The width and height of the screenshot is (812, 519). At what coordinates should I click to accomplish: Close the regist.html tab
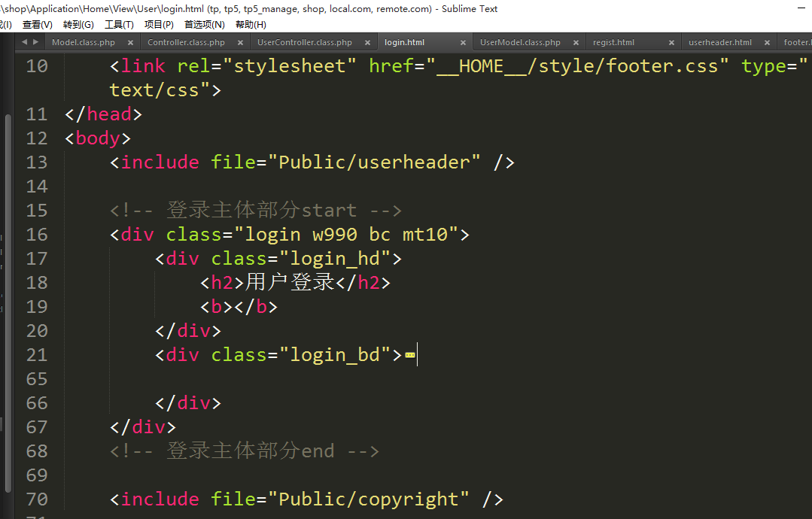tap(671, 43)
